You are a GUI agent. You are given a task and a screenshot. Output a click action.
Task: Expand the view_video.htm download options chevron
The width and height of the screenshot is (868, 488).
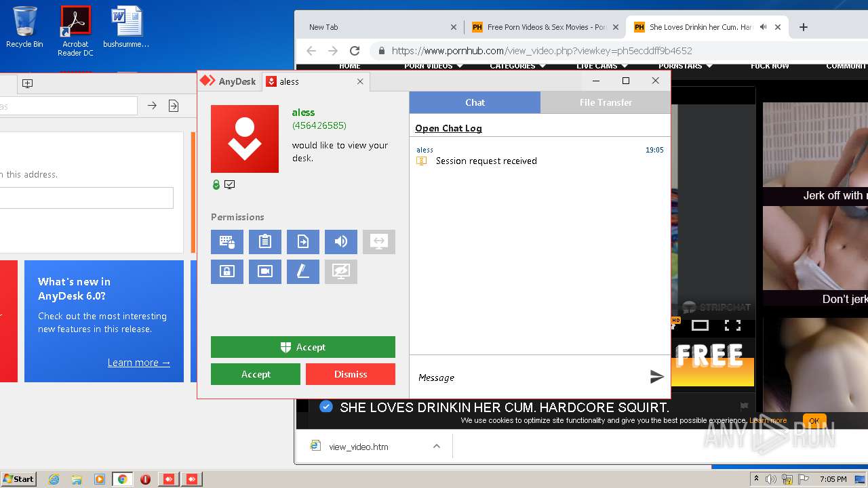point(437,446)
